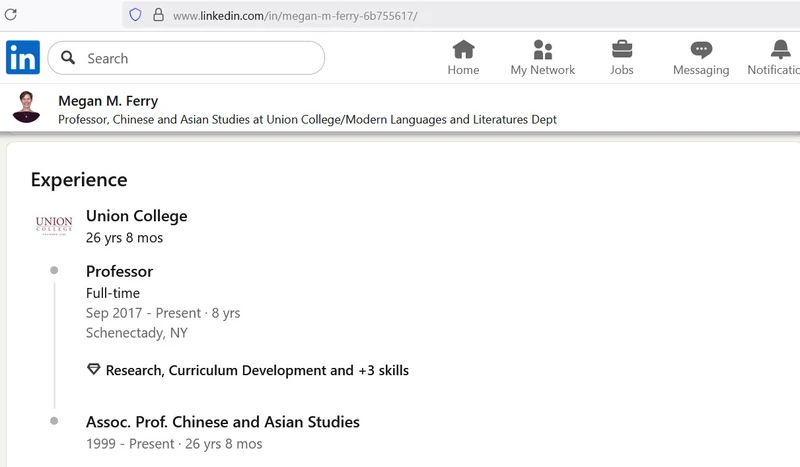
Task: Click the text 'Schenectady, NY'
Action: pyautogui.click(x=137, y=333)
